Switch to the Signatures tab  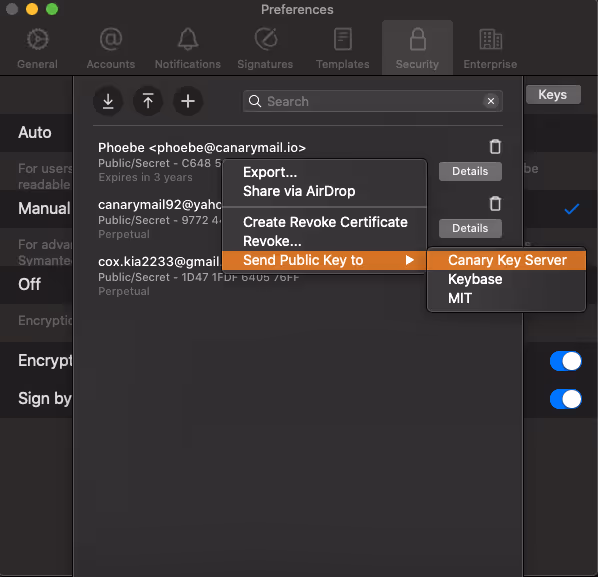(x=265, y=48)
